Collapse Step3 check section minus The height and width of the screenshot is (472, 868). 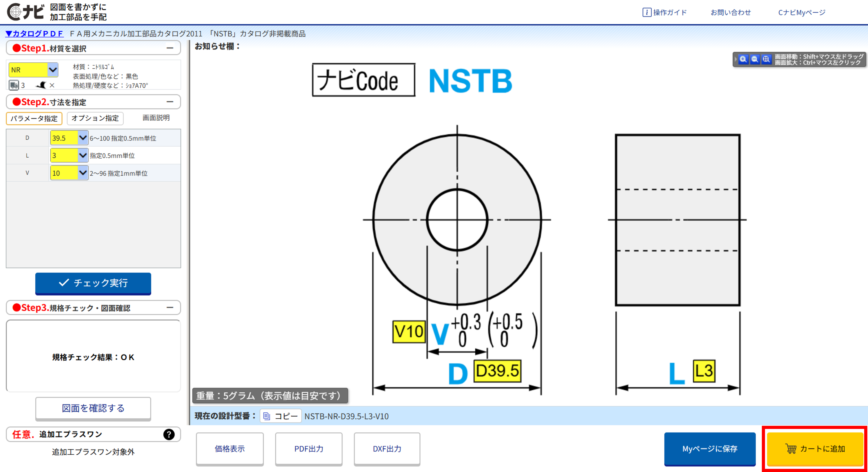(x=170, y=308)
